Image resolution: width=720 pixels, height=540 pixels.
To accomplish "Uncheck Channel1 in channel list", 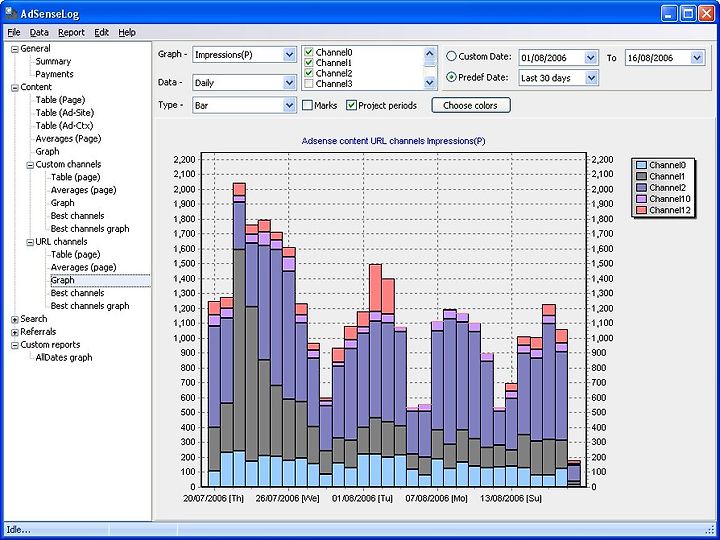I will click(x=309, y=63).
